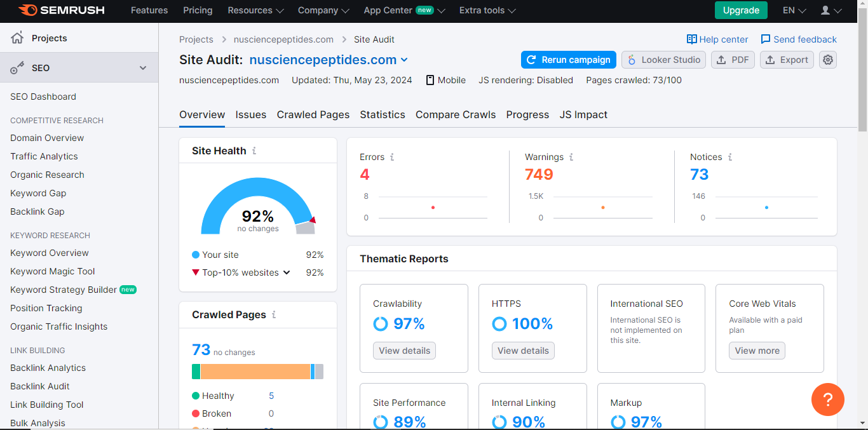Viewport: 868px width, 430px height.
Task: Click the green Healthy segment of crawled pages bar
Action: tap(196, 372)
